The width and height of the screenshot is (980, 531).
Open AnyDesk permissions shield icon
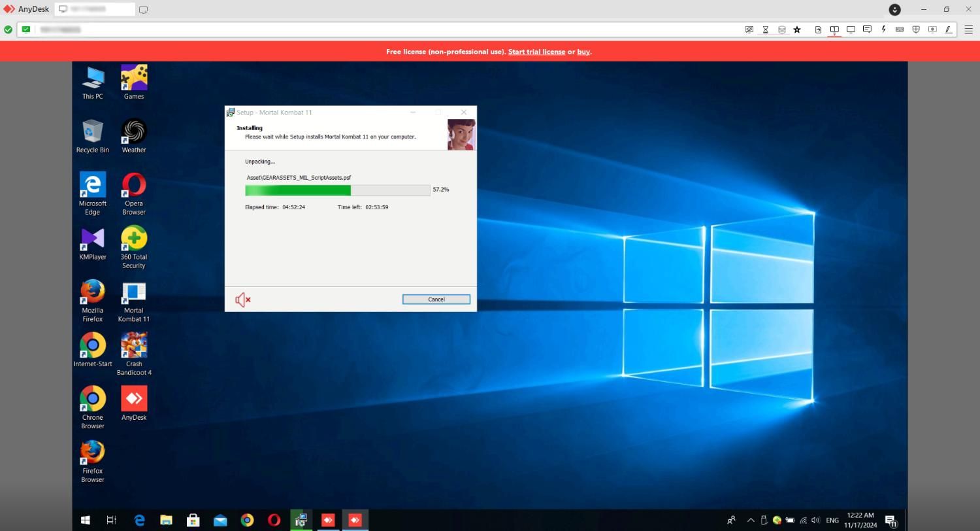click(916, 29)
